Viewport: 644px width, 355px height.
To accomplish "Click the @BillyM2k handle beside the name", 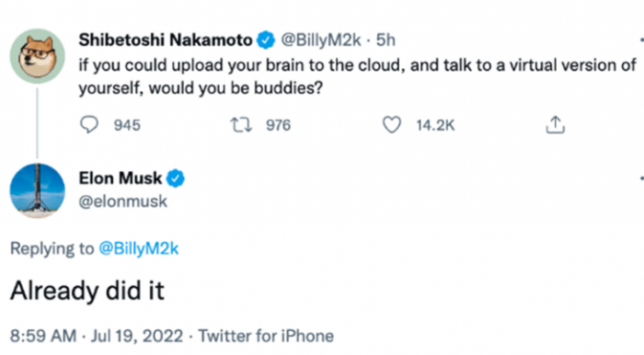I will pos(321,40).
